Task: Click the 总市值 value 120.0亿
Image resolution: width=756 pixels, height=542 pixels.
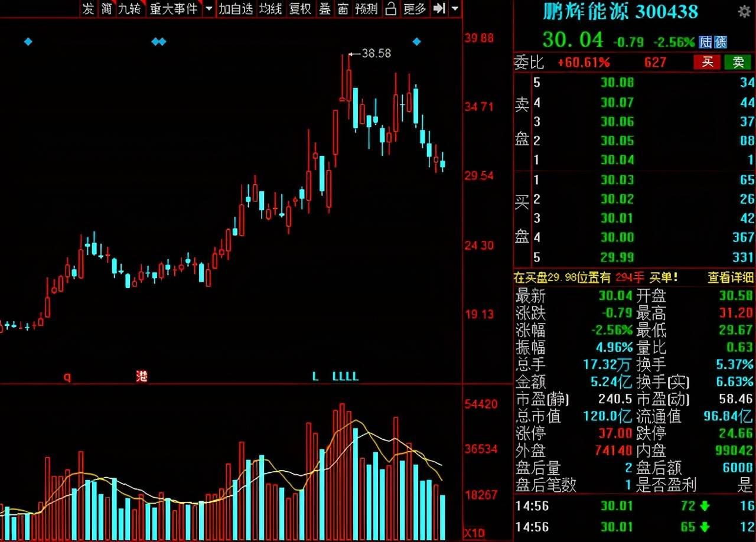Action: coord(608,416)
